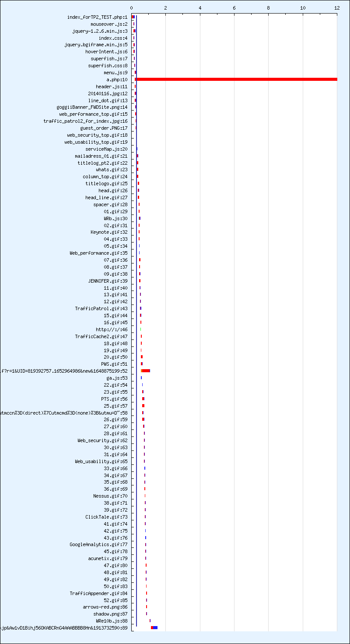
Task: Select head_line.gif:27 label
Action: (x=107, y=197)
